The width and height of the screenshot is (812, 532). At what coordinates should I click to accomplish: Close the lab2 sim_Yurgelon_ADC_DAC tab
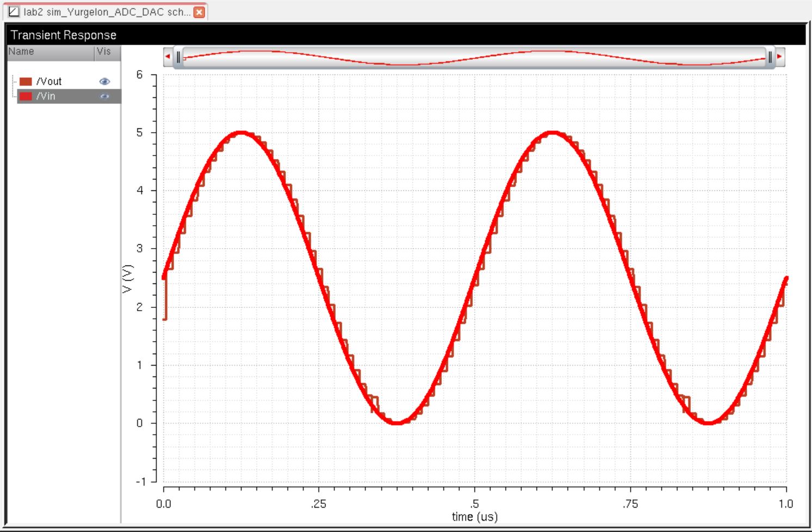pos(200,12)
